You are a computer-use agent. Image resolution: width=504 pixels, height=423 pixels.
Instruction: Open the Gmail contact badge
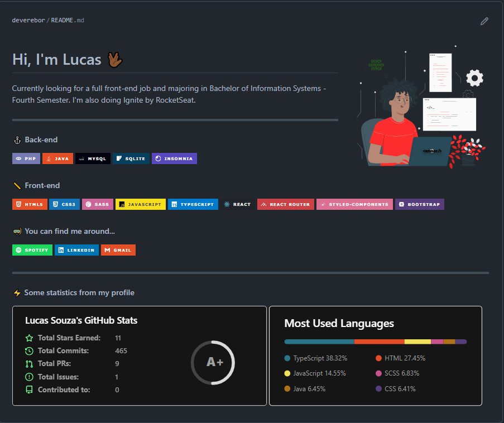[118, 250]
